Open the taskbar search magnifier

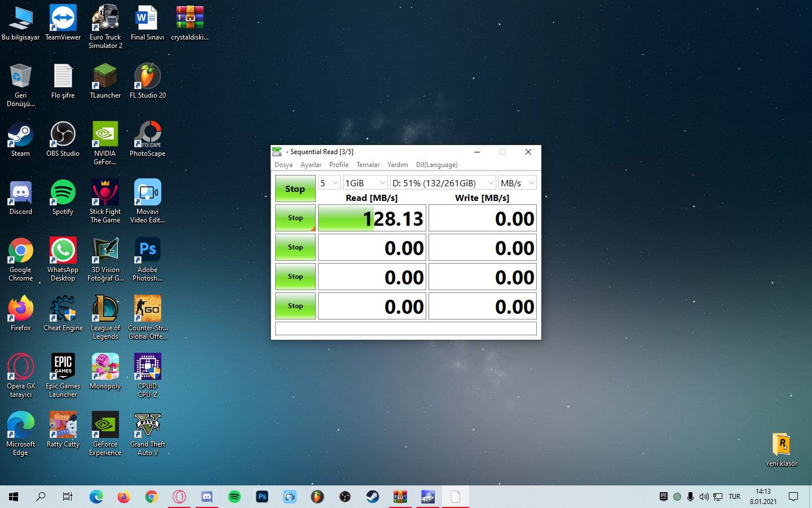[41, 497]
